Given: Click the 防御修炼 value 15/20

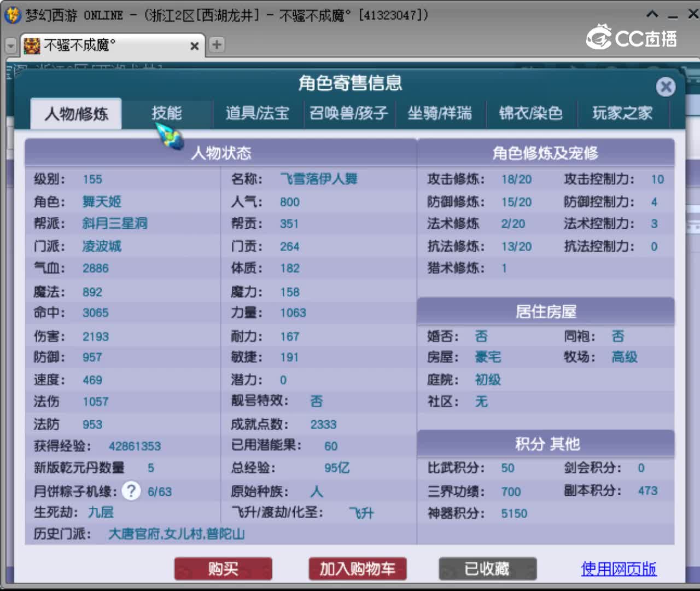Looking at the screenshot, I should point(516,202).
